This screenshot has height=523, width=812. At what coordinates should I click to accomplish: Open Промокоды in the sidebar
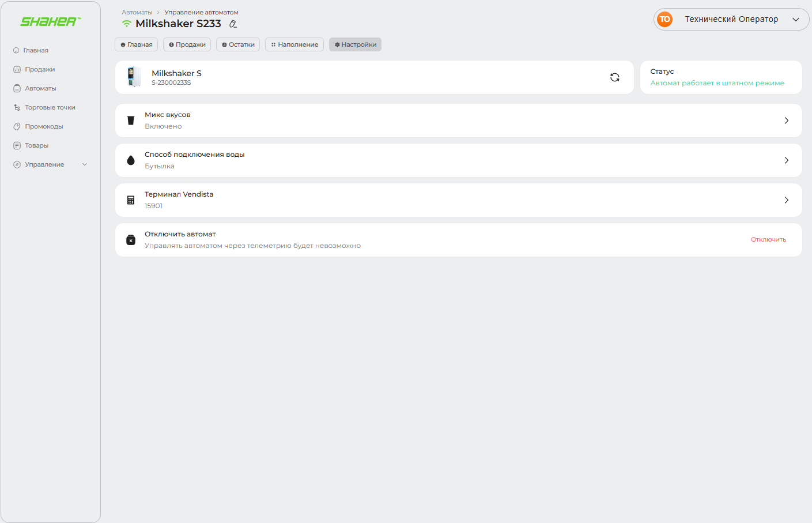(44, 126)
